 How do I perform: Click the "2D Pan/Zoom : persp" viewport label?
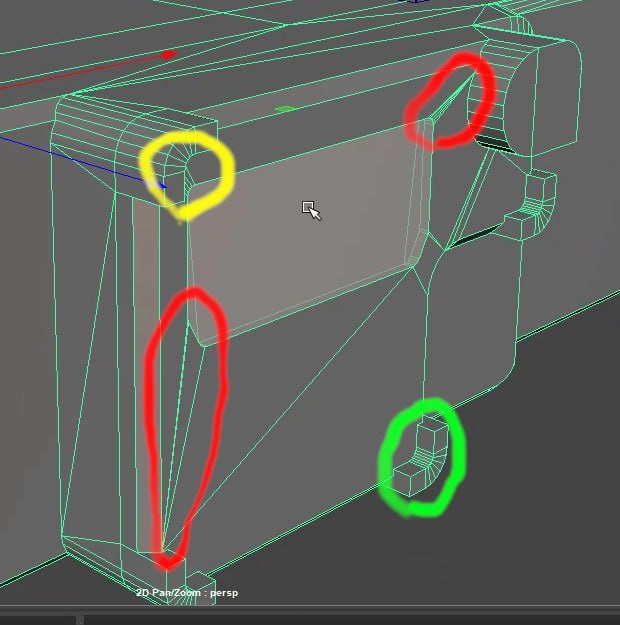(187, 593)
